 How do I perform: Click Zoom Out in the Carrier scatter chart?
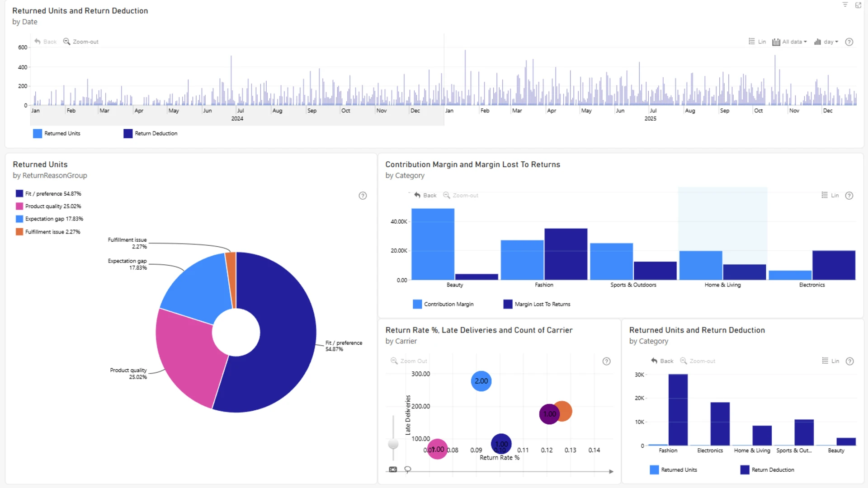click(409, 361)
